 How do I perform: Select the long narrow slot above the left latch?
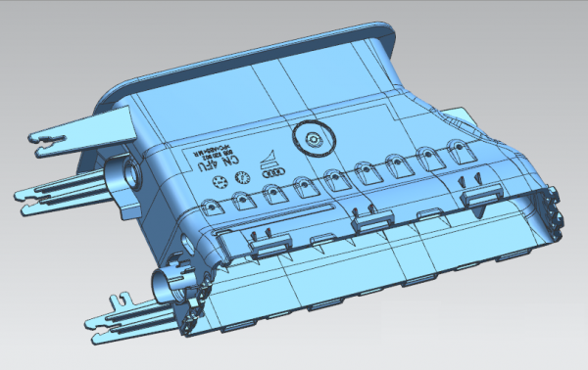click(273, 218)
